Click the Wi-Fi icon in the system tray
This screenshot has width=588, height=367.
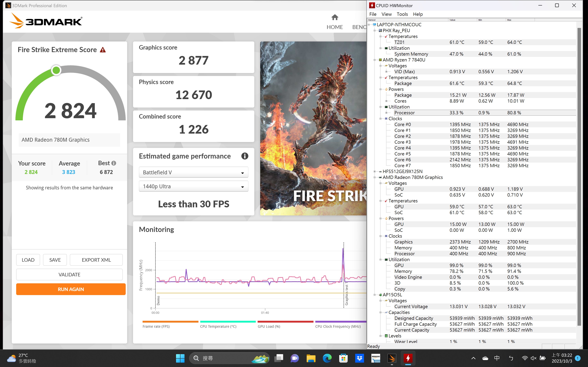point(524,358)
